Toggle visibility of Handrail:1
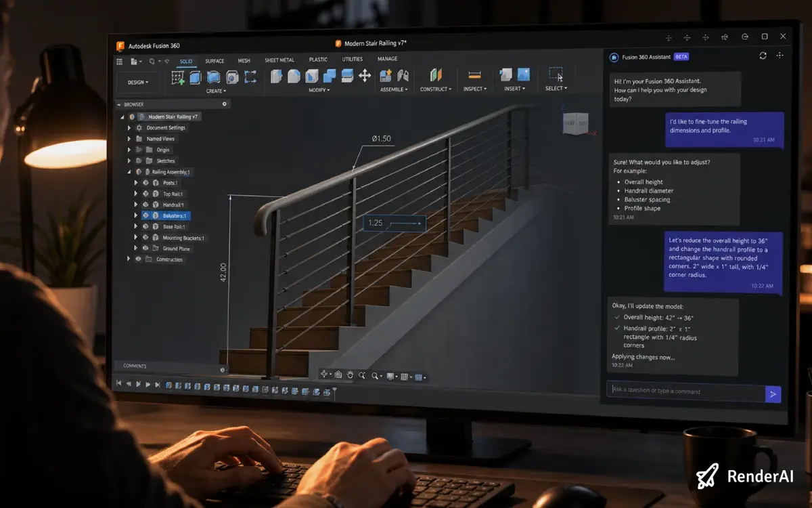This screenshot has width=812, height=508. [x=145, y=205]
